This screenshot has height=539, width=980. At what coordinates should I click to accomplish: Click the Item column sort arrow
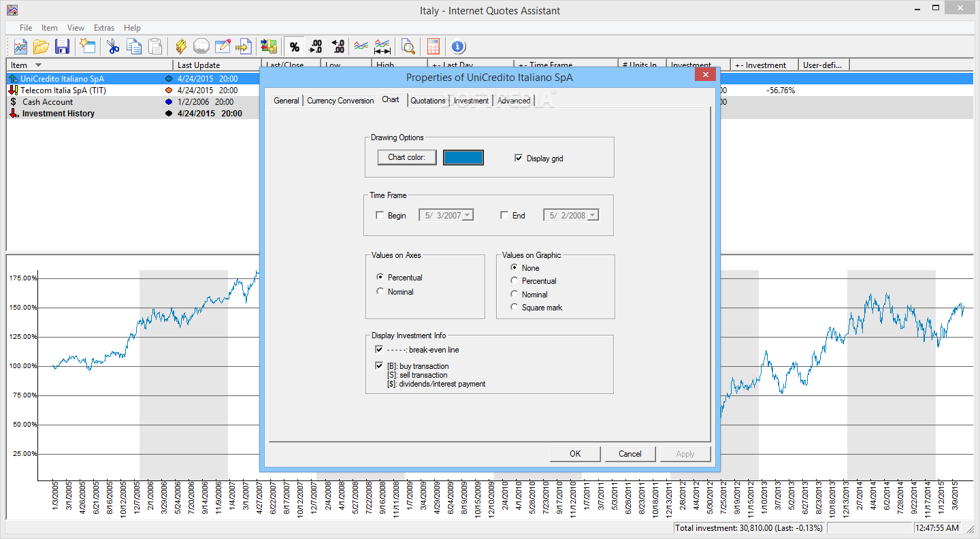point(38,65)
